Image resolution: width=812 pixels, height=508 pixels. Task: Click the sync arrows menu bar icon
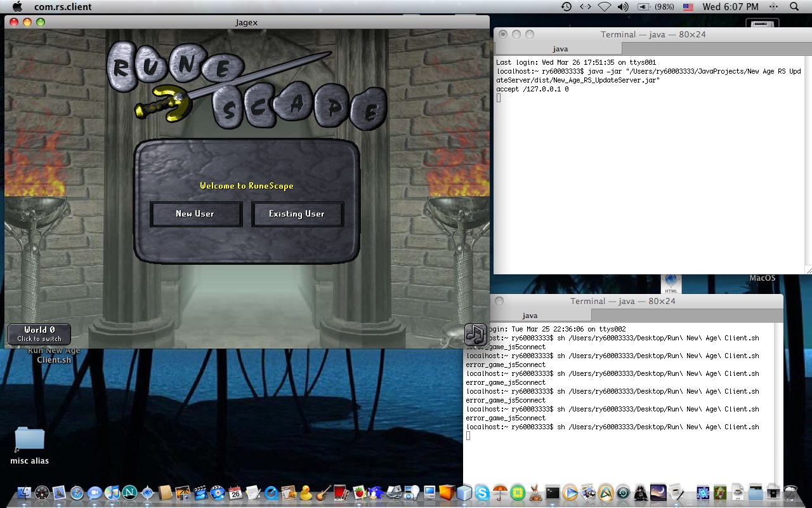point(586,7)
